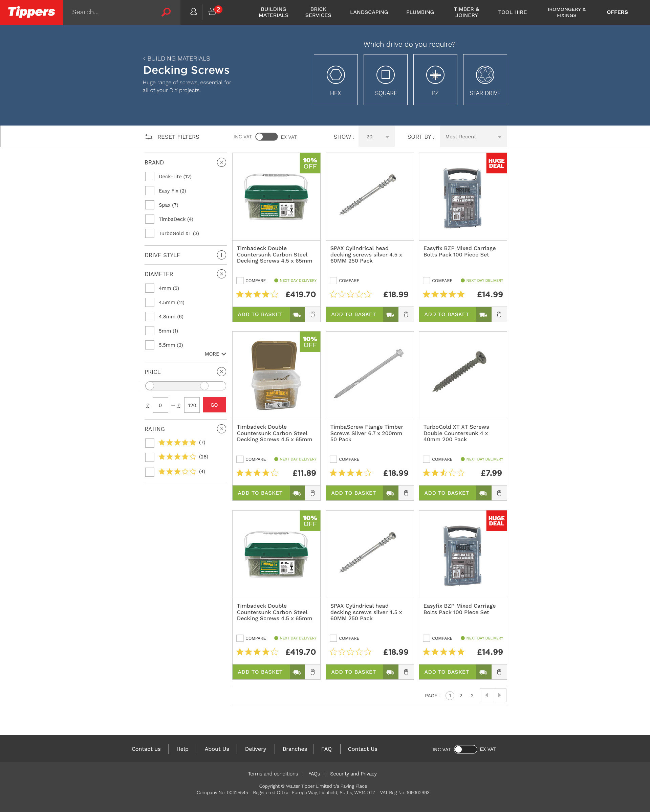Check the TurboGold XT brand filter
Viewport: 650px width, 812px height.
pos(150,233)
